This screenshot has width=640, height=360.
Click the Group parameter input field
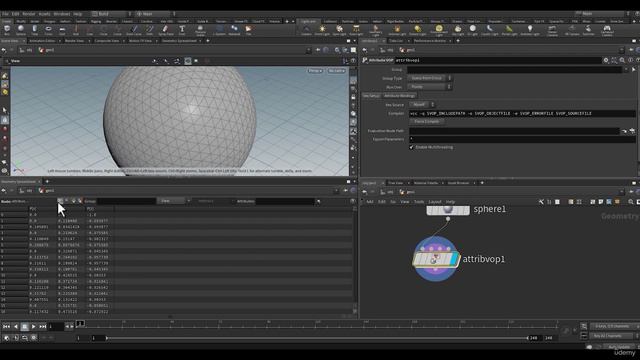tap(514, 69)
